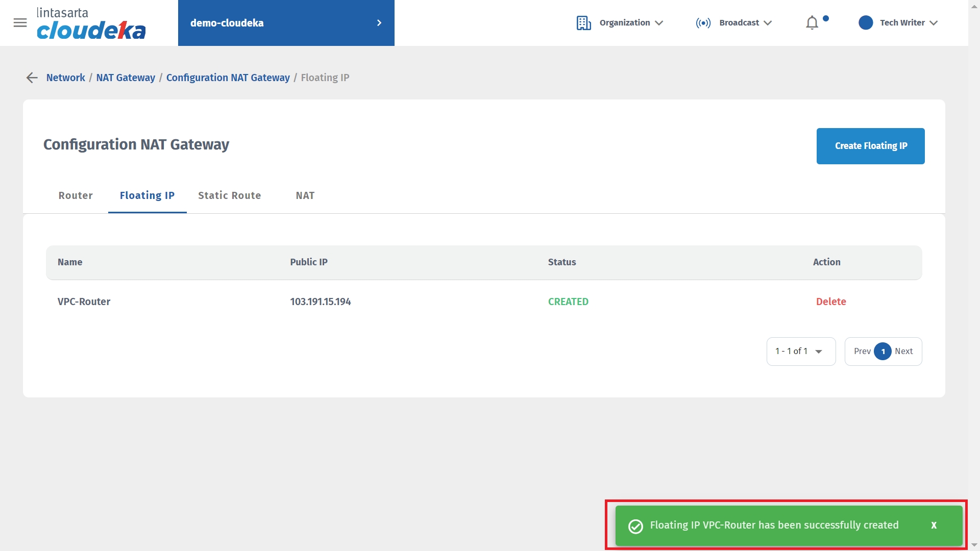Switch to the Router tab
The width and height of the screenshot is (980, 551).
point(76,195)
